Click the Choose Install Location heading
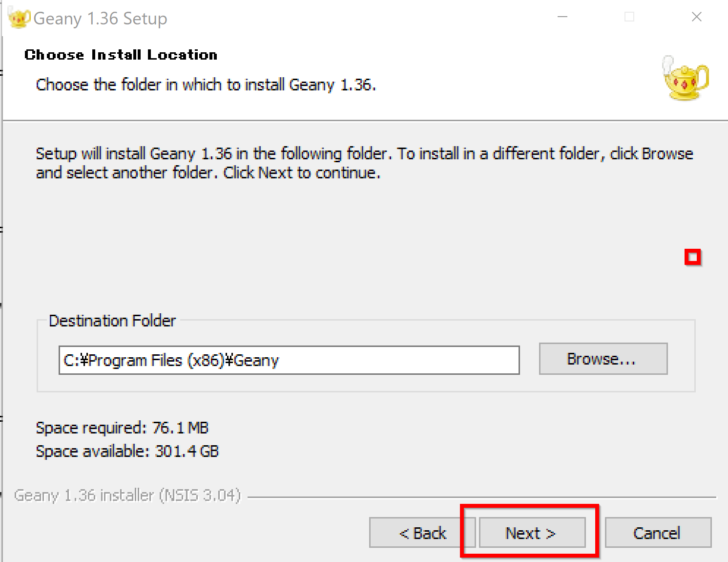 click(x=121, y=55)
